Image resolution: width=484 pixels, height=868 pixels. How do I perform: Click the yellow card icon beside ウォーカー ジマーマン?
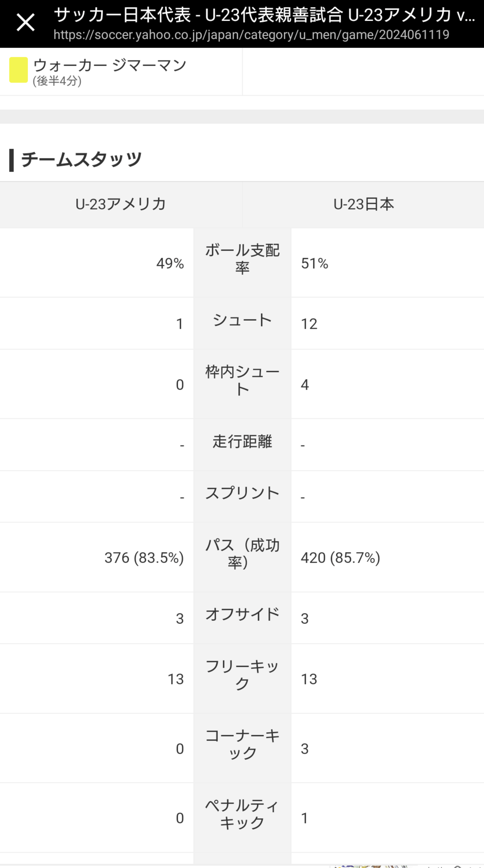coord(19,70)
